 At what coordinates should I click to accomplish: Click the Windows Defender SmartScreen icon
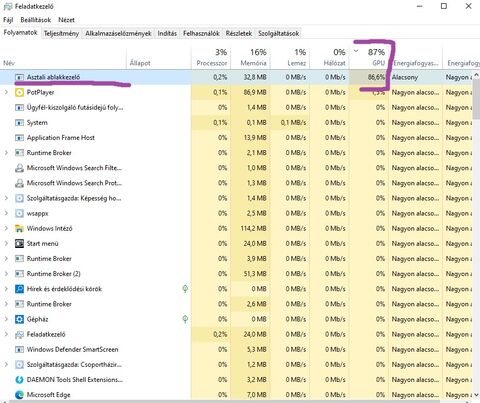[x=19, y=349]
